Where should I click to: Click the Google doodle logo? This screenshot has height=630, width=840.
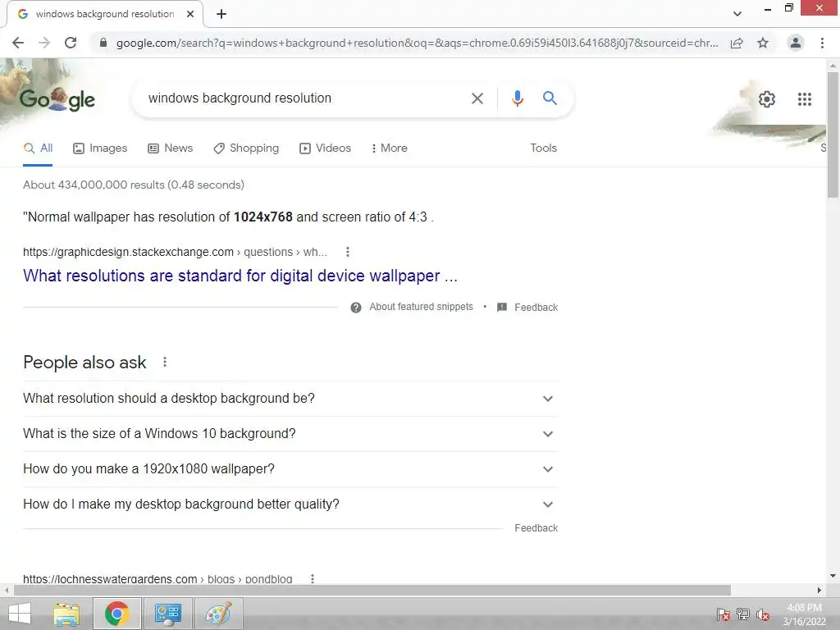(x=57, y=99)
